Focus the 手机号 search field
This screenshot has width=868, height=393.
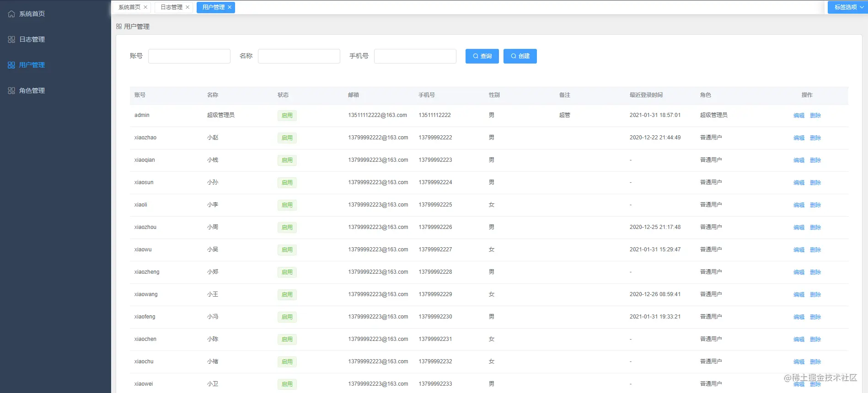coord(415,56)
